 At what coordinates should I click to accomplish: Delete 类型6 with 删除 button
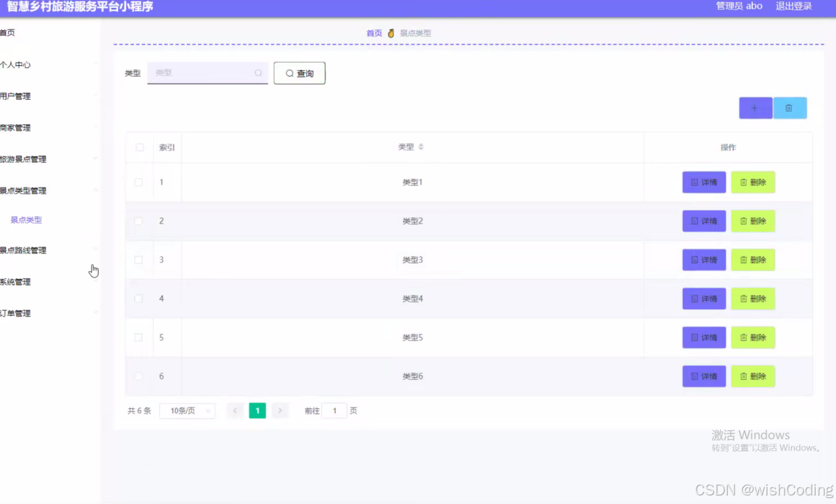(x=753, y=376)
